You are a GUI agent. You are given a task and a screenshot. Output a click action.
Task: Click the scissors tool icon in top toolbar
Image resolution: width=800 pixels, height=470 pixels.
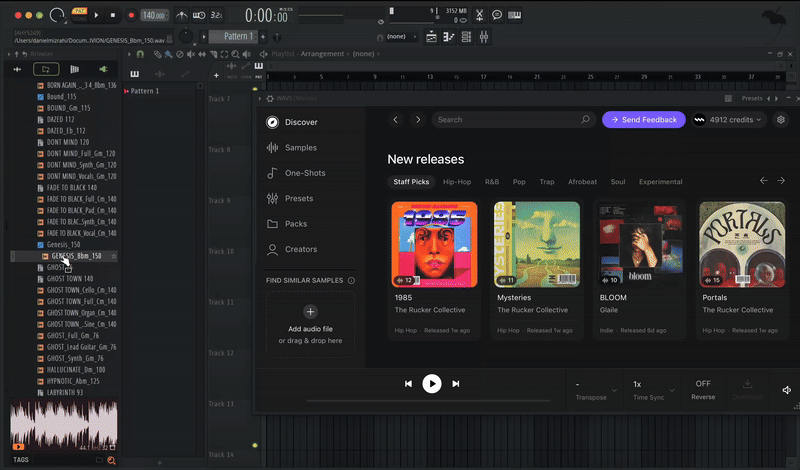[480, 15]
